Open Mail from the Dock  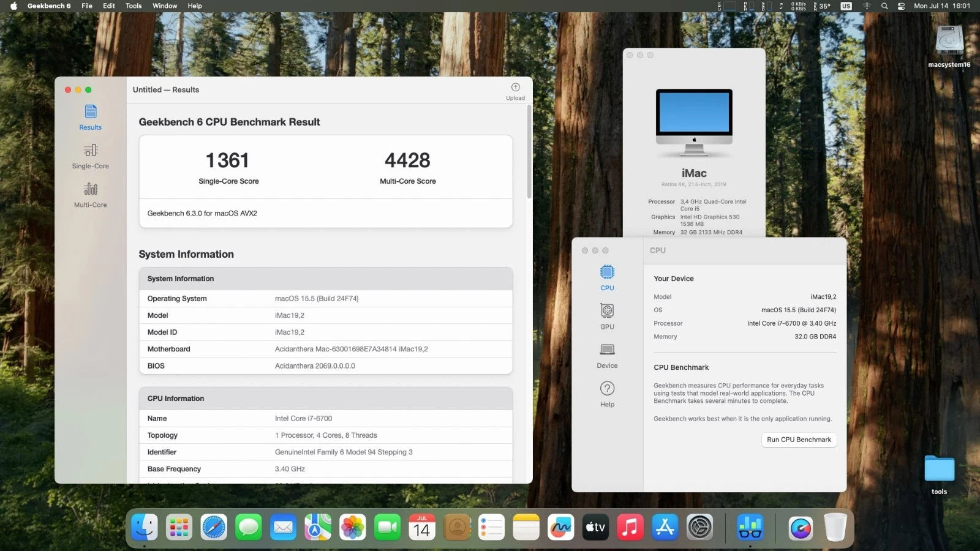pos(283,527)
